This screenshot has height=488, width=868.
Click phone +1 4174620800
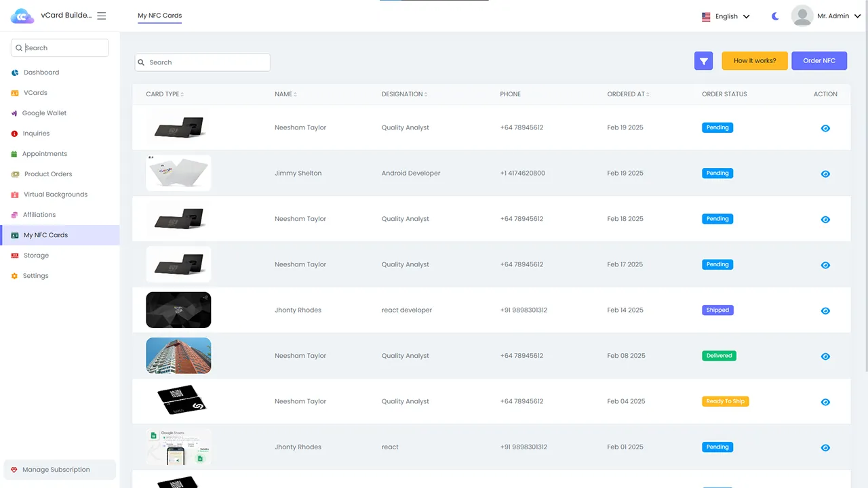click(x=522, y=173)
